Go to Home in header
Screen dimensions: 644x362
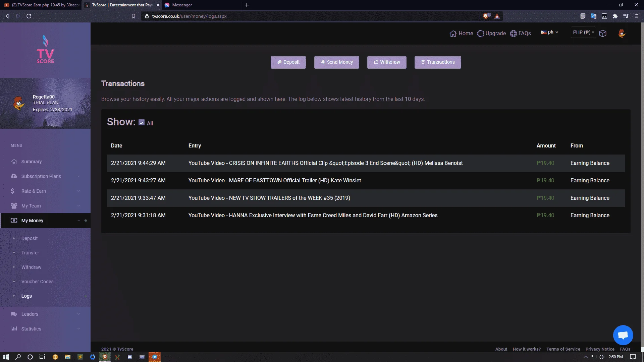[x=462, y=34]
